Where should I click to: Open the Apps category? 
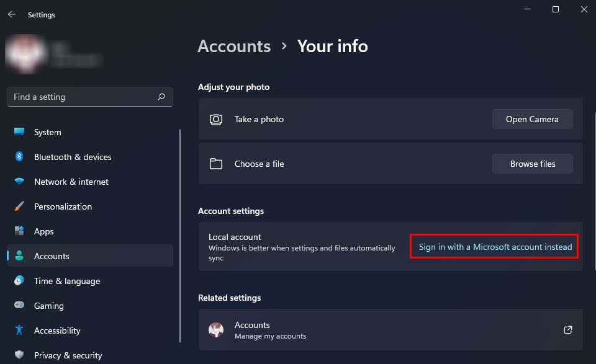pyautogui.click(x=89, y=231)
